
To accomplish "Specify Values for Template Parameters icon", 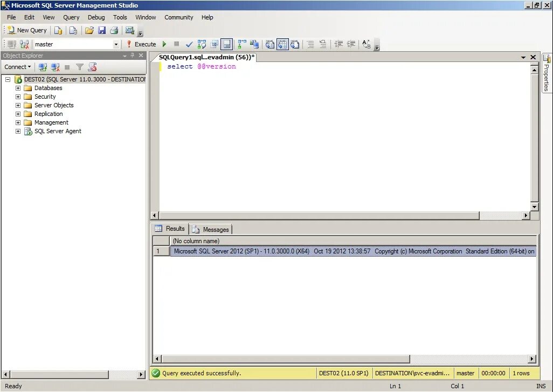I will coord(367,44).
